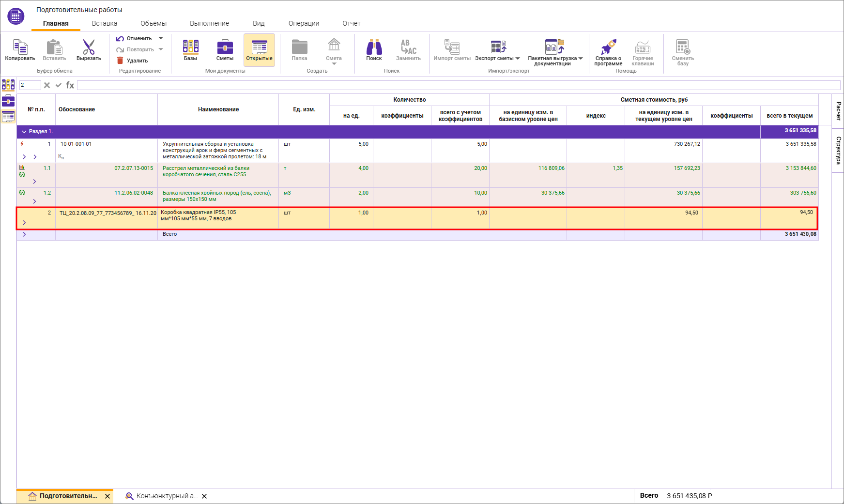Open Справка о программе rocket icon
This screenshot has height=504, width=844.
point(608,47)
